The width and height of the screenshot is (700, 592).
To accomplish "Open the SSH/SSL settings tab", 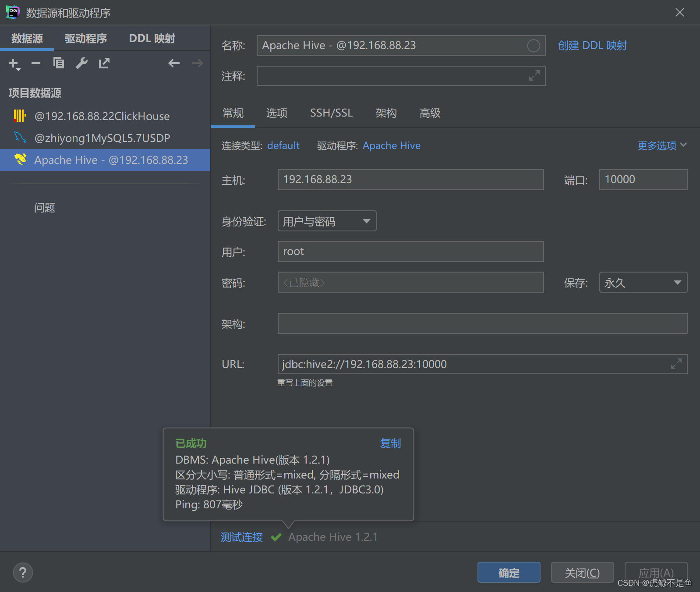I will point(332,113).
